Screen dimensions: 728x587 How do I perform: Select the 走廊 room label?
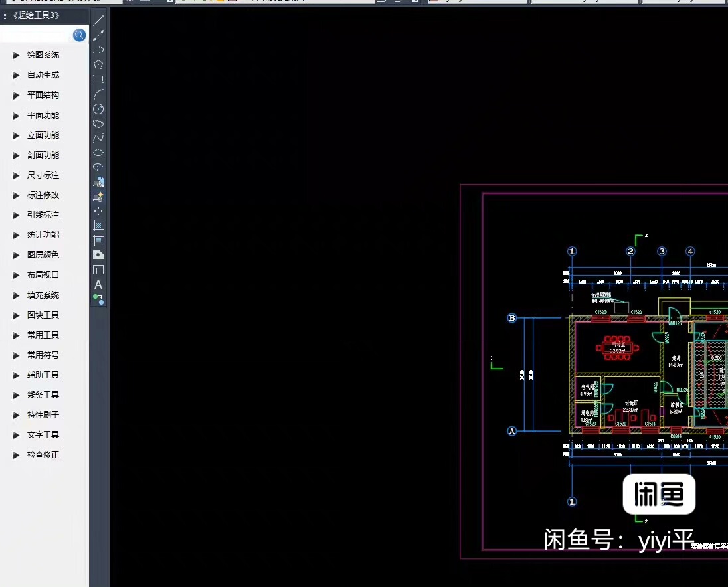click(676, 358)
